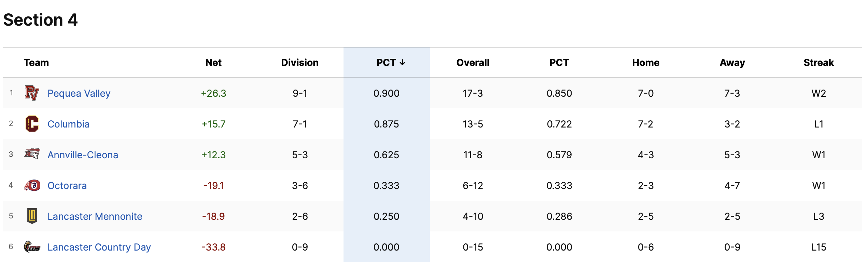Open the Lancaster Country Day link
Screen dimensions: 868x268
click(99, 247)
